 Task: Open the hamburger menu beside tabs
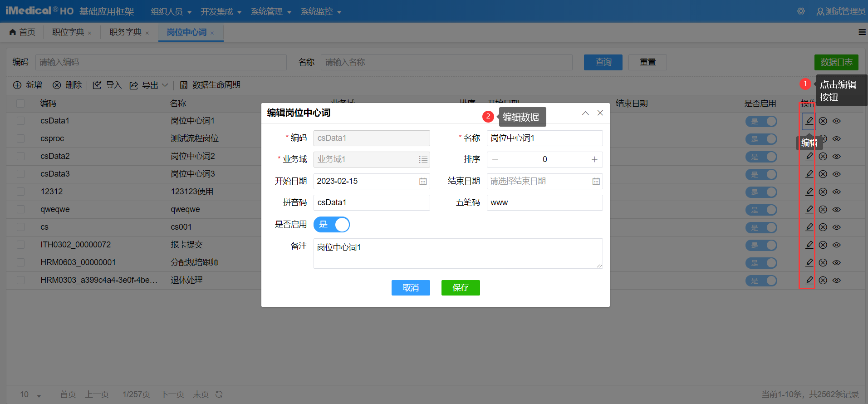(862, 32)
